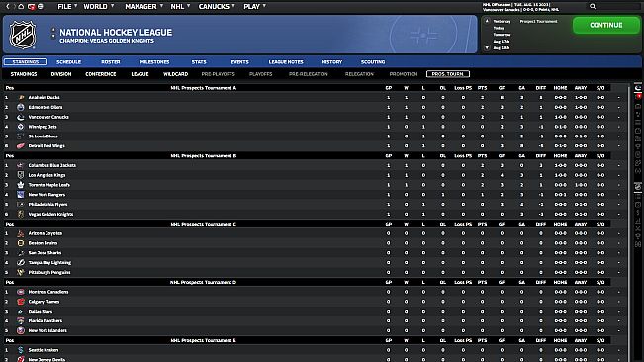Click the magnifying glass search icon
Screen dimensions: 644x362
point(593,7)
